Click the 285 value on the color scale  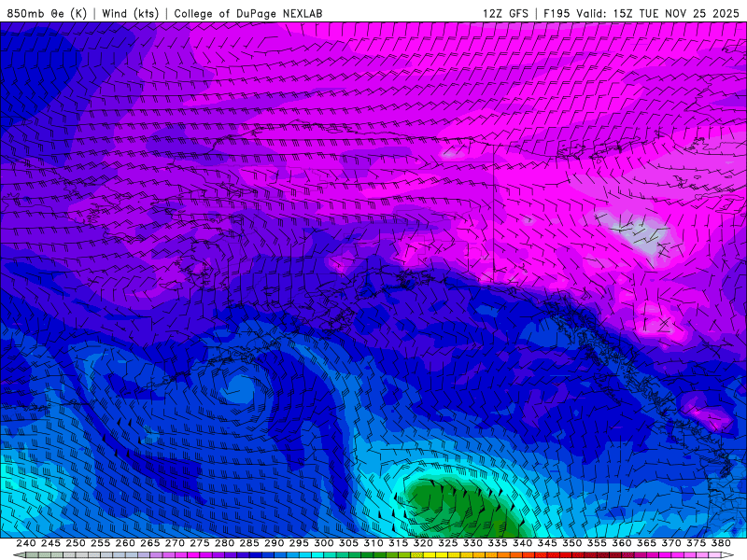point(249,543)
